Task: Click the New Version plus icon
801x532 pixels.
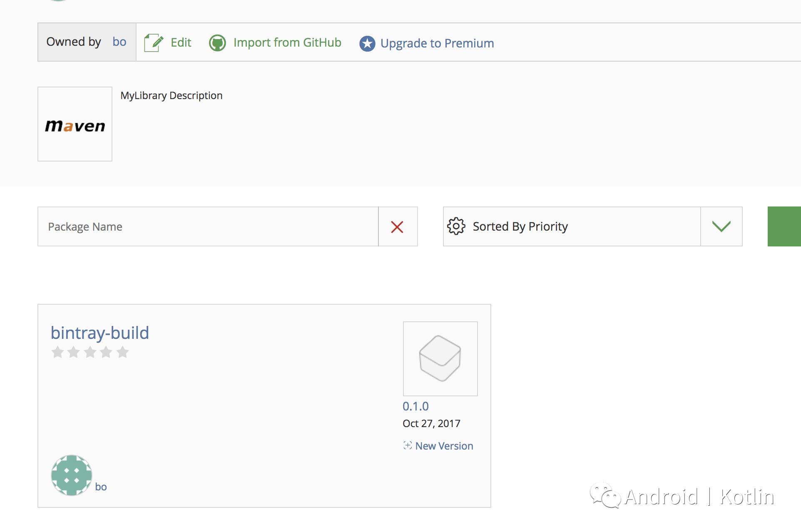Action: [408, 445]
